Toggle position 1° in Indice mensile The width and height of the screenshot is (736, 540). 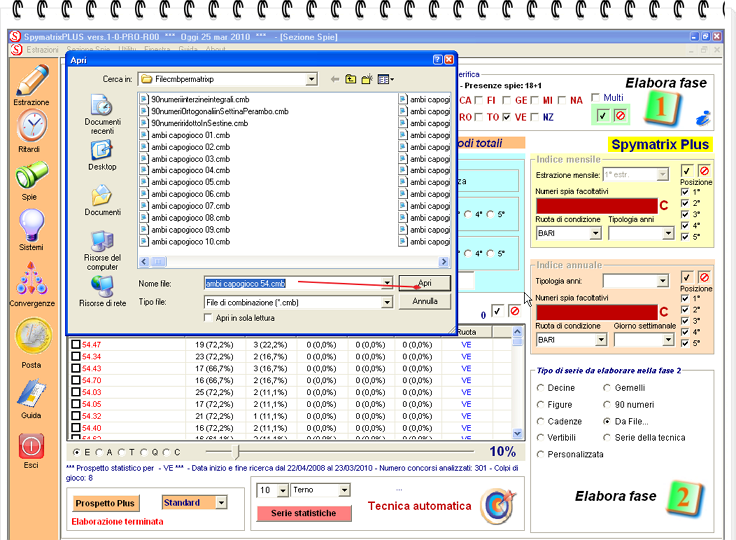685,192
